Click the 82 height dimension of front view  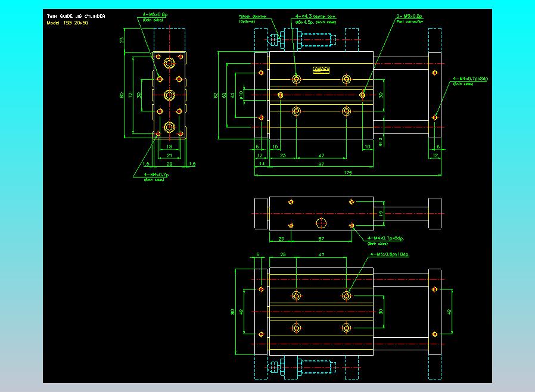click(x=216, y=95)
